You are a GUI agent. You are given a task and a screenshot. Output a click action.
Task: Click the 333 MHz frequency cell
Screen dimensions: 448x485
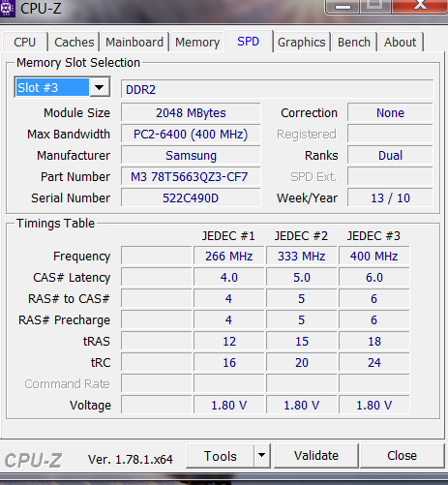pyautogui.click(x=302, y=257)
